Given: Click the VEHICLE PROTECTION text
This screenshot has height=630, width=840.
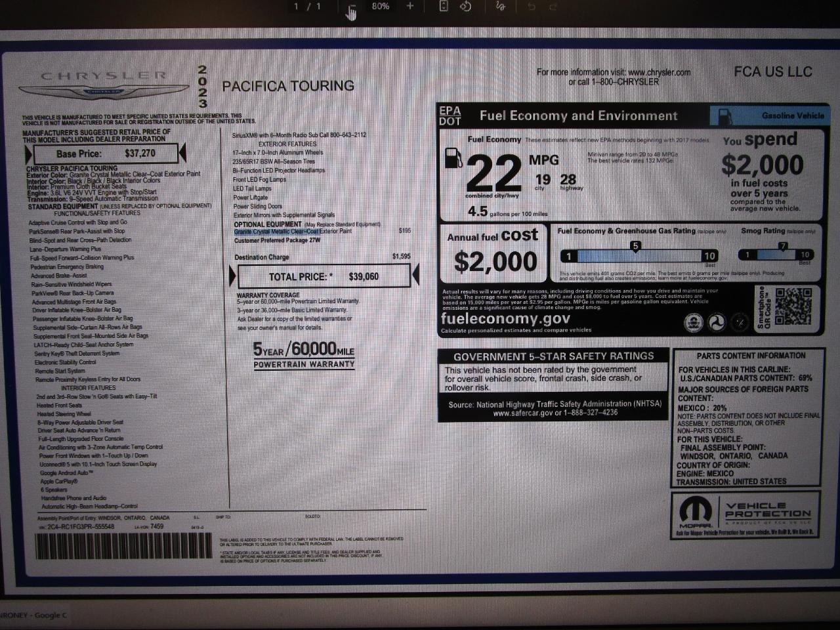Looking at the screenshot, I should pyautogui.click(x=768, y=510).
